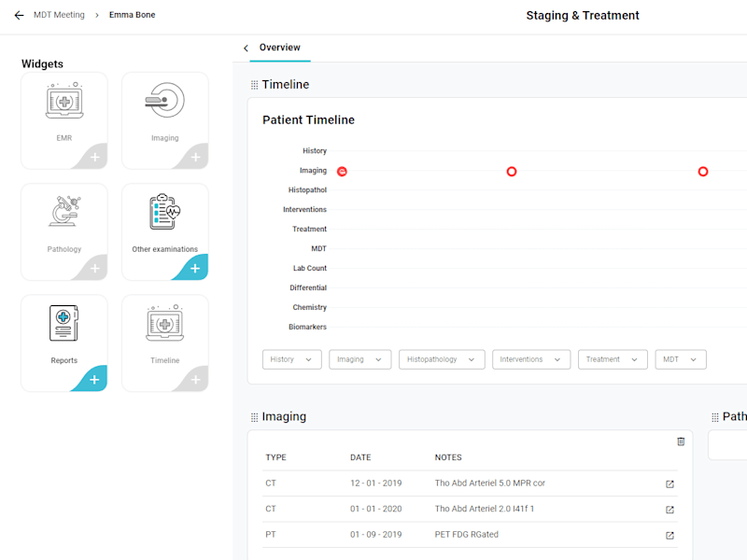
Task: Open the PET FDG RGated study link icon
Action: (669, 535)
